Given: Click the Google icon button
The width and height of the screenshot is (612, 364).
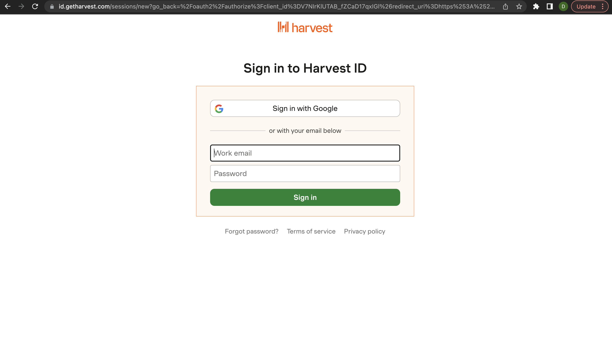Looking at the screenshot, I should coord(219,108).
